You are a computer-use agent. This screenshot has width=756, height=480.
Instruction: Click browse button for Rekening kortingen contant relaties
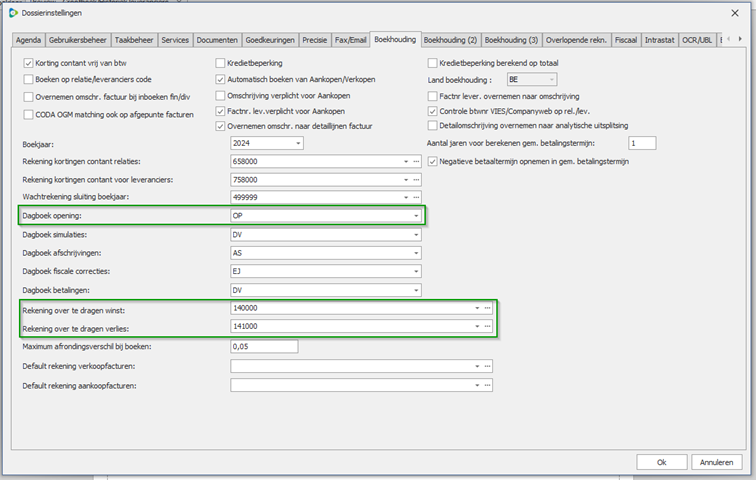[x=416, y=161]
